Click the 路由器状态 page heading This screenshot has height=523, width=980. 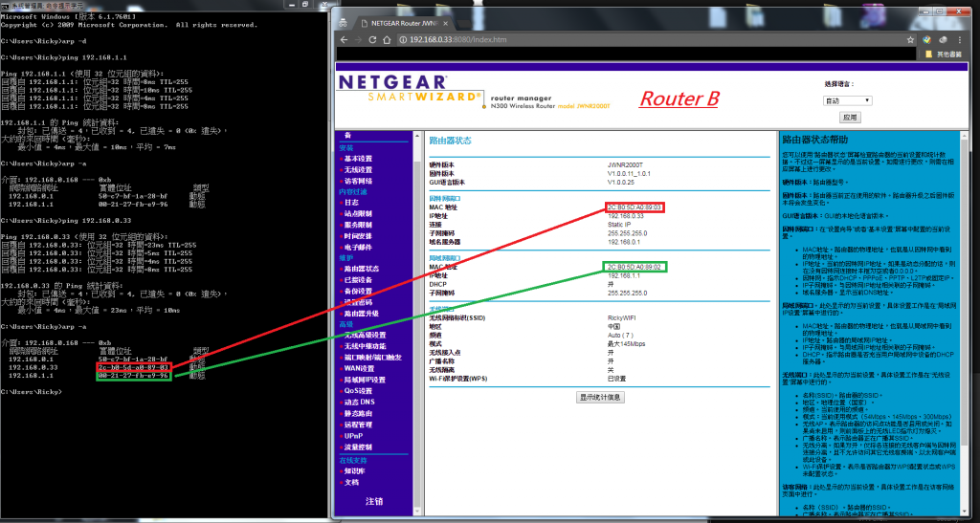[x=450, y=142]
